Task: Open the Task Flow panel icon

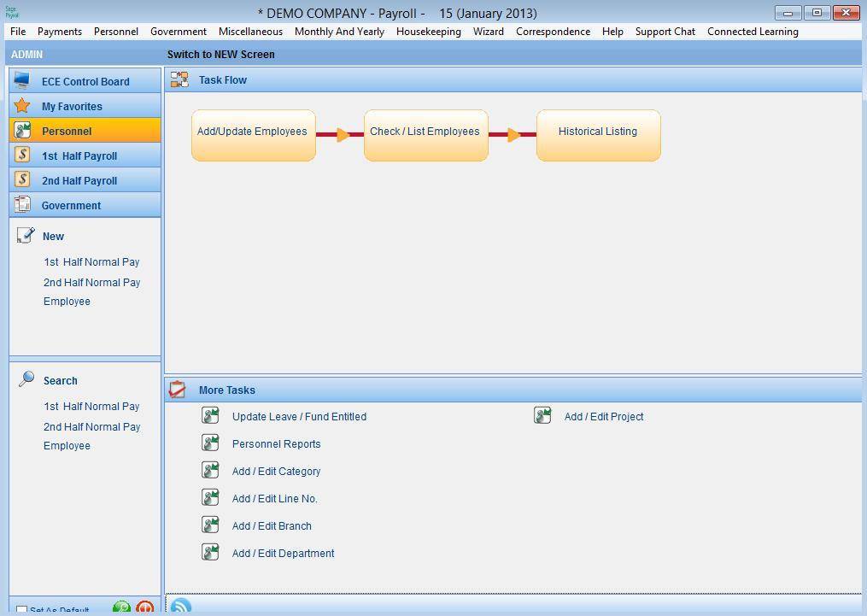Action: click(x=179, y=79)
